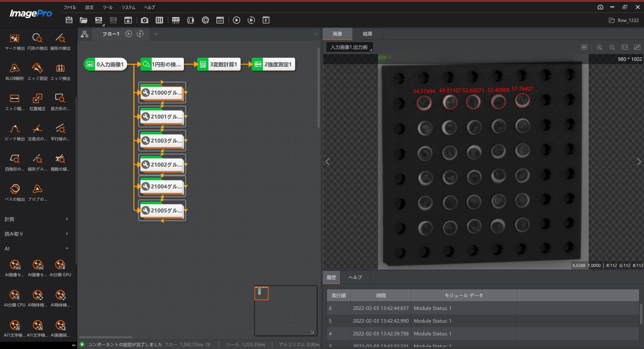Select the 21005グル... group node

pyautogui.click(x=162, y=210)
